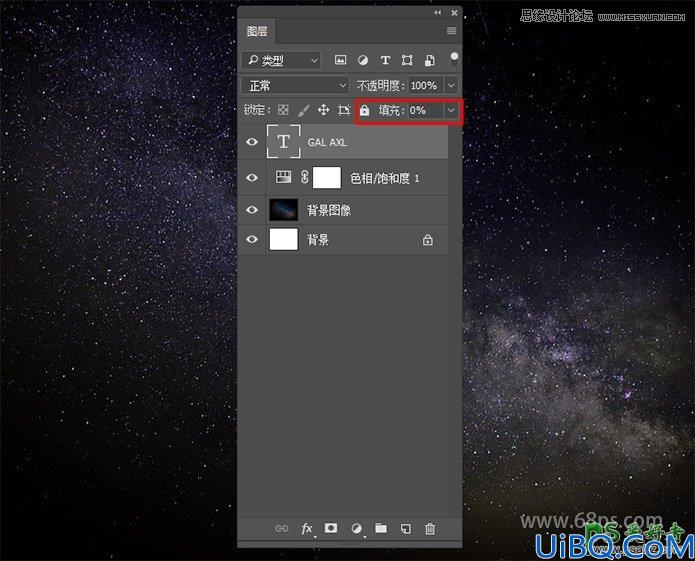Image resolution: width=695 pixels, height=561 pixels.
Task: Click the 背景图像 layer thumbnail
Action: [x=284, y=210]
